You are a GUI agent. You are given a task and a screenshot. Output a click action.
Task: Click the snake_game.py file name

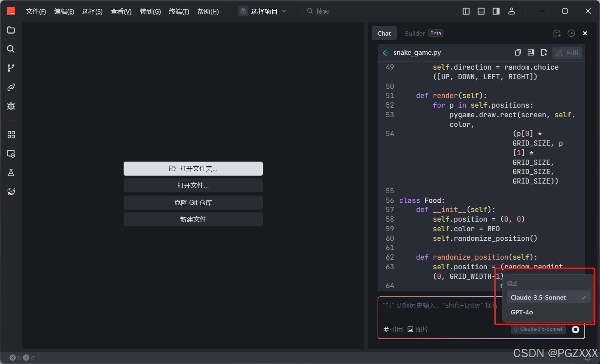click(417, 52)
